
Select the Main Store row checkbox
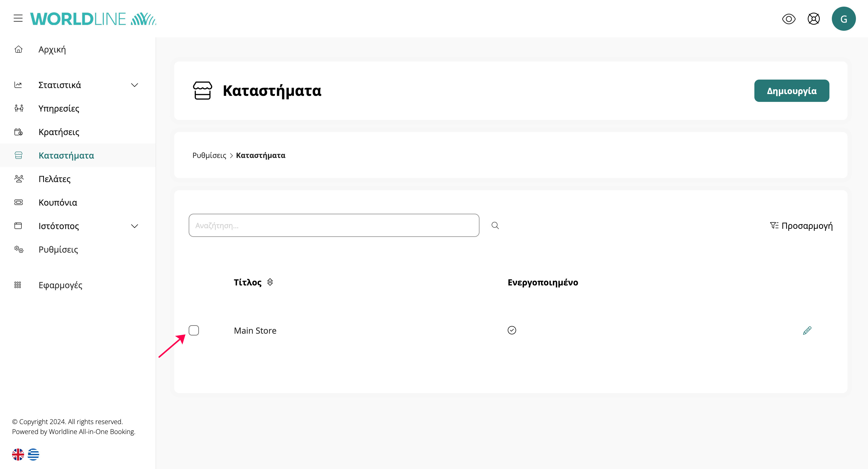point(194,330)
